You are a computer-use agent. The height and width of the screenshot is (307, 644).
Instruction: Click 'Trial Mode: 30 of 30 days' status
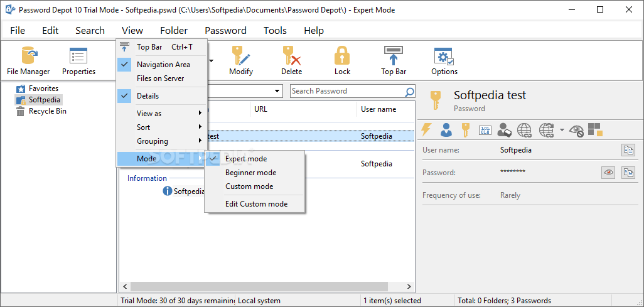pos(177,301)
